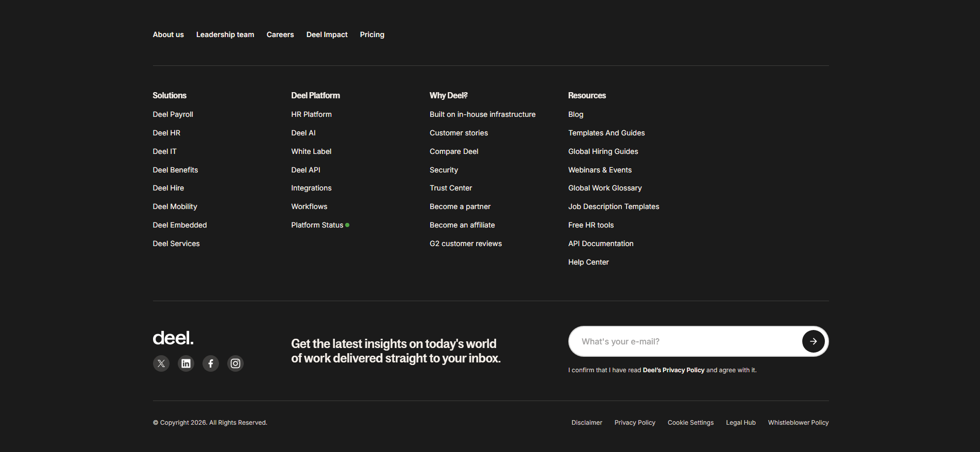The width and height of the screenshot is (980, 452).
Task: Visit the Help Center
Action: 588,262
